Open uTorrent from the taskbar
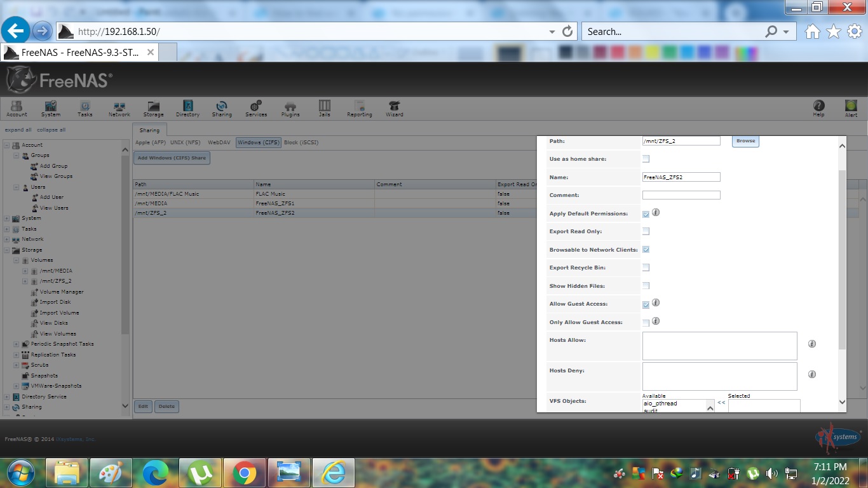The width and height of the screenshot is (868, 488). pos(200,473)
